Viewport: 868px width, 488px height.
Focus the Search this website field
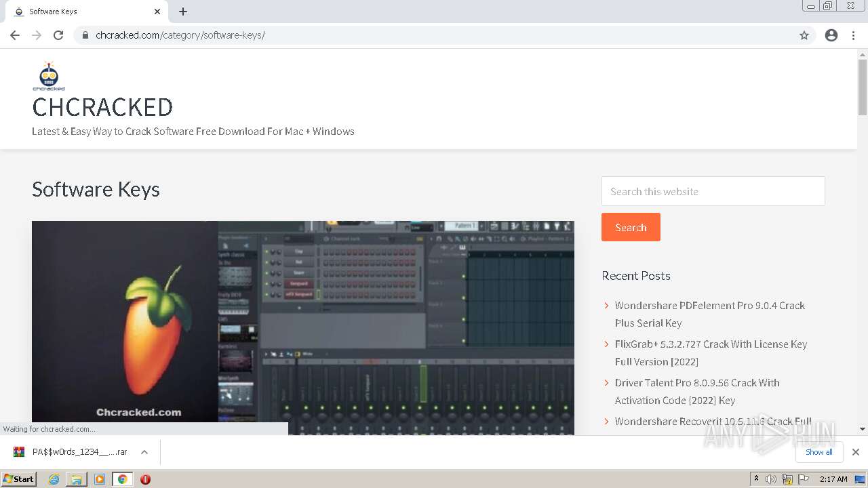tap(713, 191)
